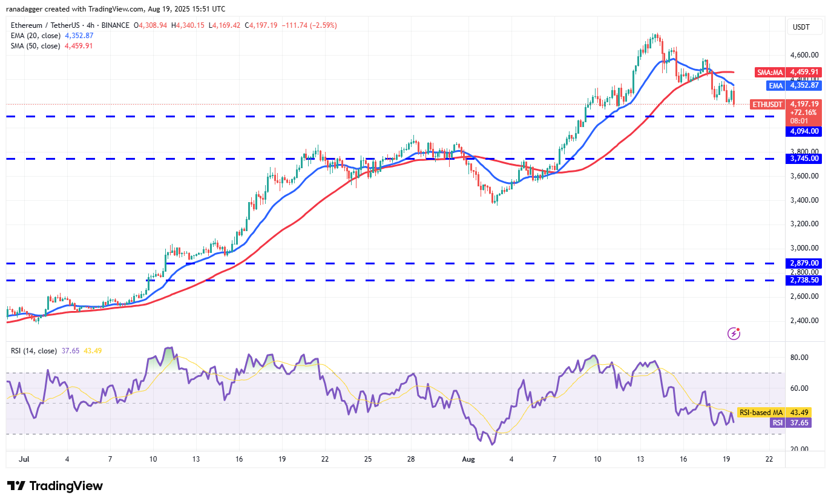This screenshot has width=831, height=504.
Task: Click the TradingView logo at bottom left
Action: click(x=55, y=486)
